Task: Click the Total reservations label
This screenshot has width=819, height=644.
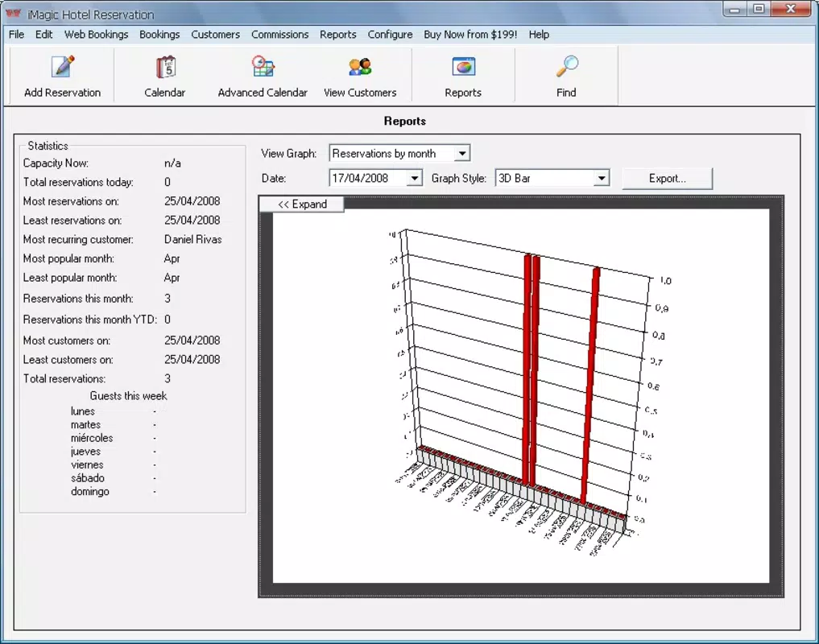Action: click(64, 378)
